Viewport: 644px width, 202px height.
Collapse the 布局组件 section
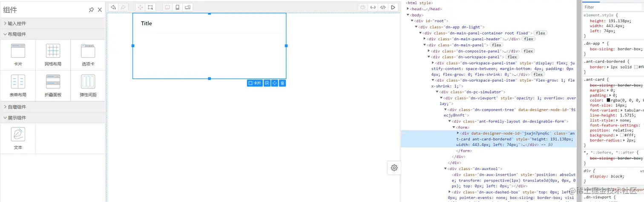coord(52,34)
